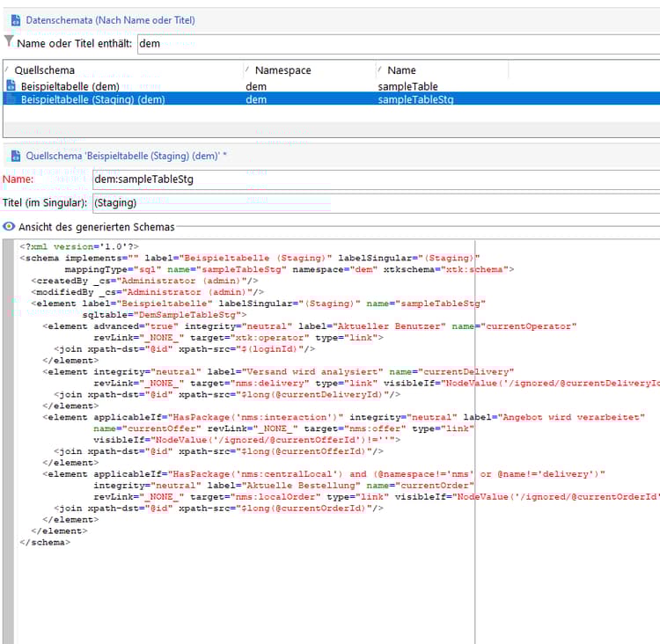Toggle the eye icon for generated schema view
The width and height of the screenshot is (660, 644).
point(9,226)
